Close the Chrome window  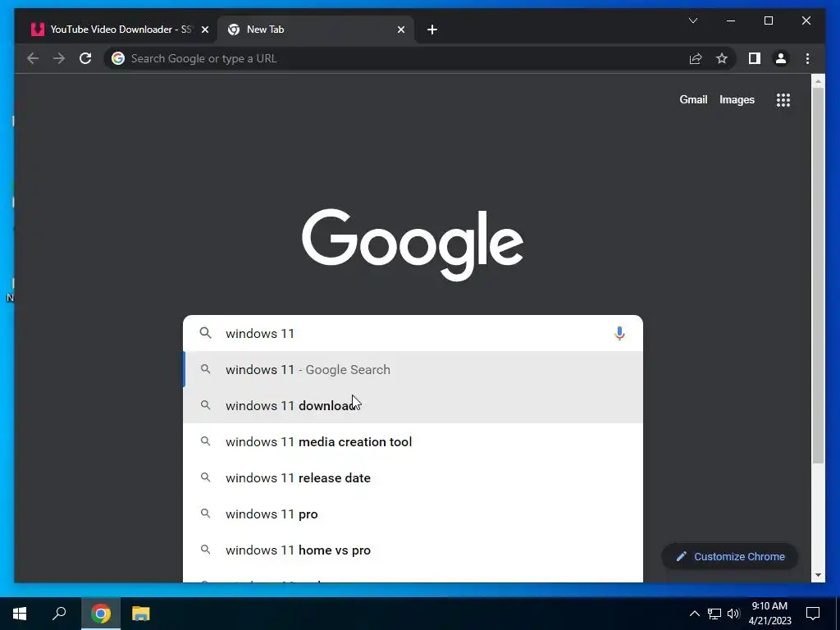806,21
